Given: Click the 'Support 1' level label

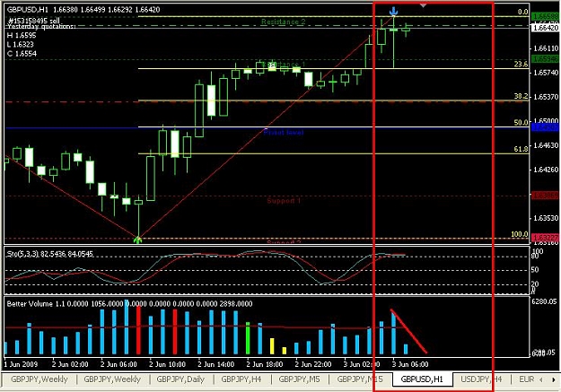Looking at the screenshot, I should point(284,201).
